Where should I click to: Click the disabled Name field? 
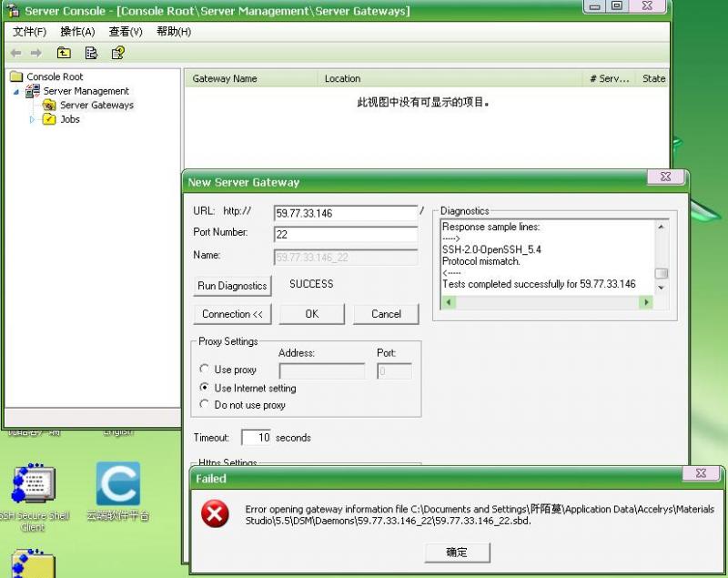point(346,258)
